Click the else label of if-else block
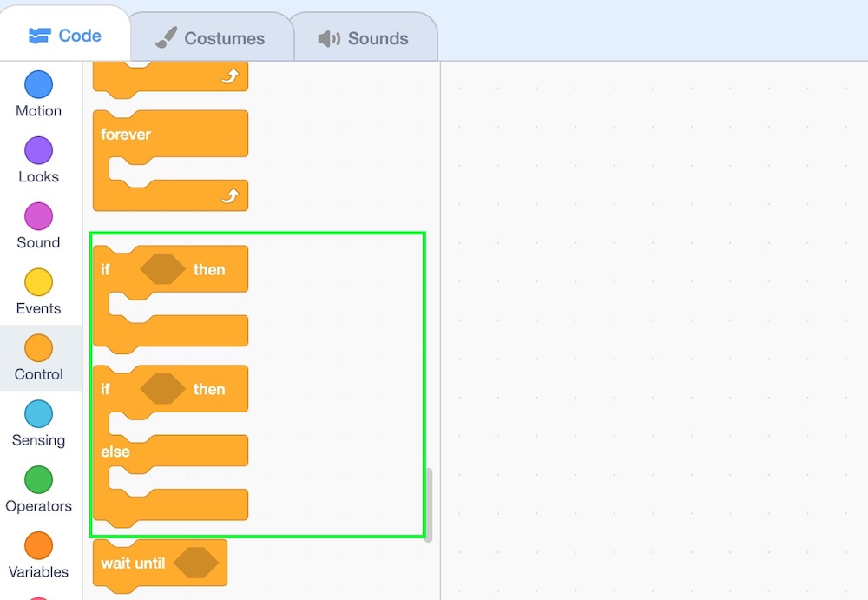The width and height of the screenshot is (868, 600). pos(115,452)
